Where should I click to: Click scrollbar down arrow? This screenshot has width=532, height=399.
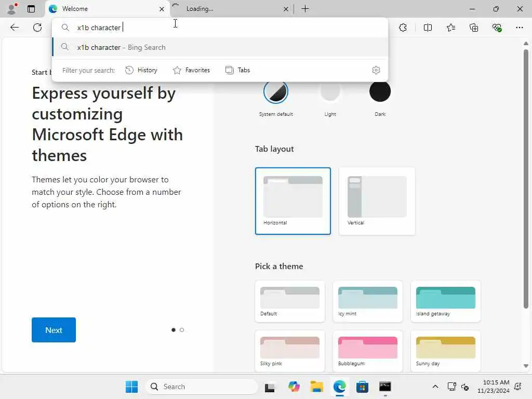tap(526, 366)
